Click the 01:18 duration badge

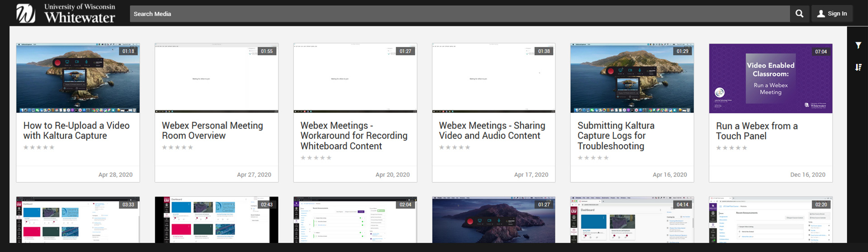click(x=128, y=51)
